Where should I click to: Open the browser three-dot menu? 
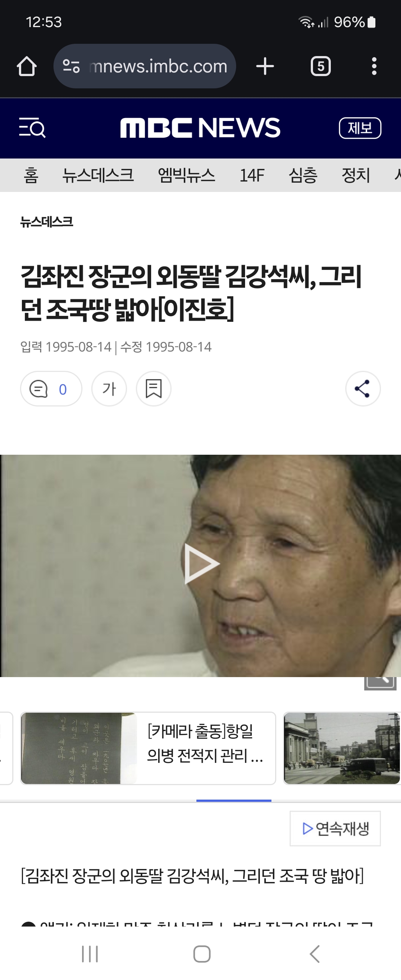[374, 66]
